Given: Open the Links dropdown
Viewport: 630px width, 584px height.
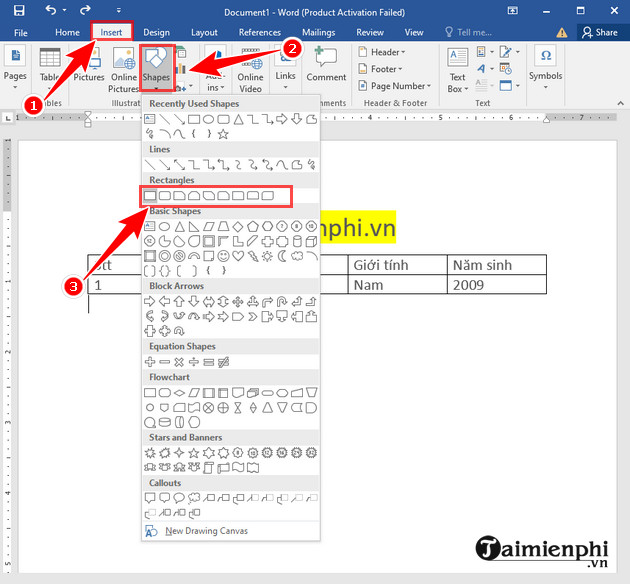Looking at the screenshot, I should [x=285, y=69].
